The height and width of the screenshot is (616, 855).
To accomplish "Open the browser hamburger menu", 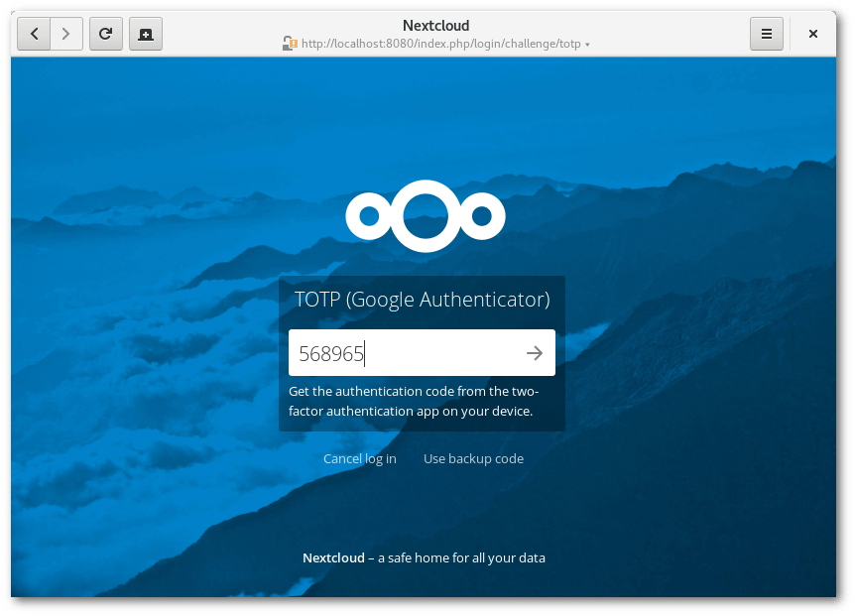I will tap(766, 34).
